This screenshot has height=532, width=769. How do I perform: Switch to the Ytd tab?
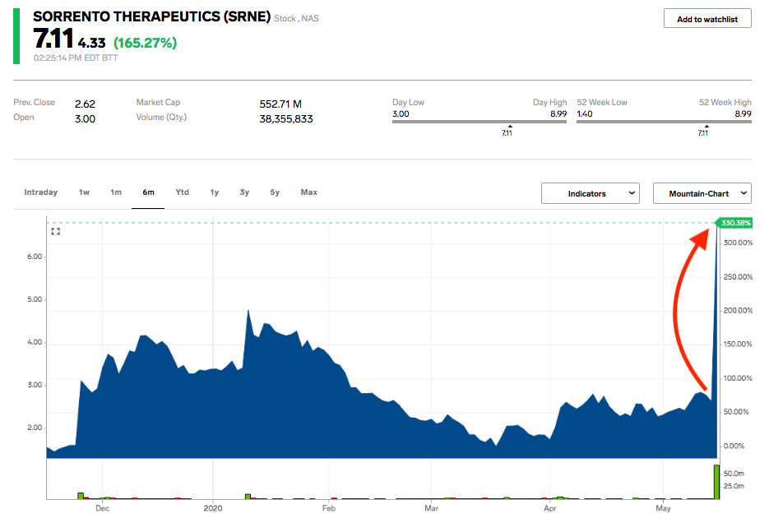click(181, 192)
